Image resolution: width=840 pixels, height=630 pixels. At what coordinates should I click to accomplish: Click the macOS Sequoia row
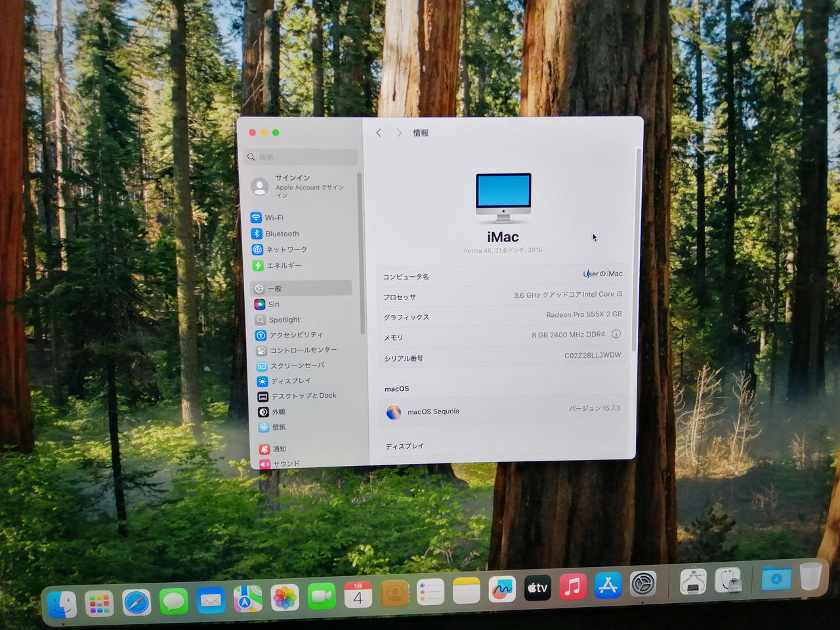pos(503,411)
